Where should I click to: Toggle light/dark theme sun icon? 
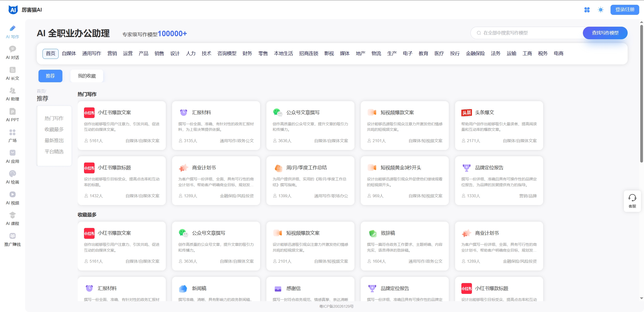click(601, 10)
